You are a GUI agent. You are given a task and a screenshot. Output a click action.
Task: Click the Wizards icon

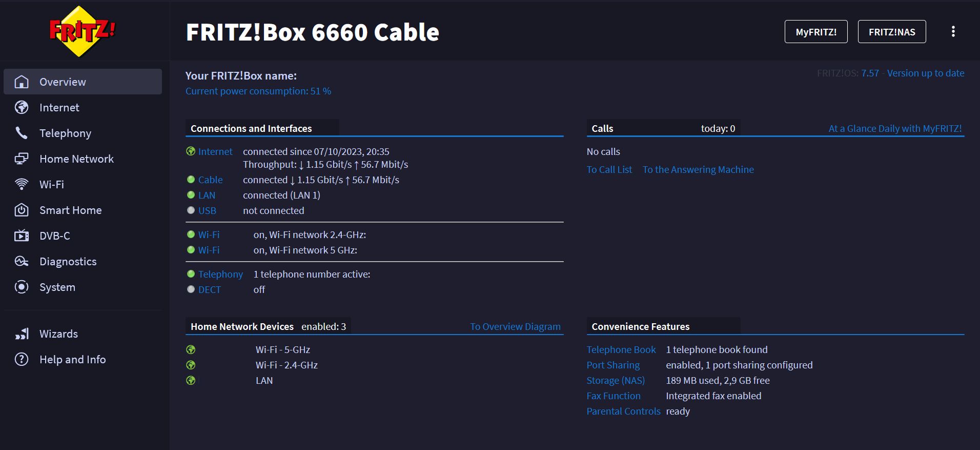[22, 334]
